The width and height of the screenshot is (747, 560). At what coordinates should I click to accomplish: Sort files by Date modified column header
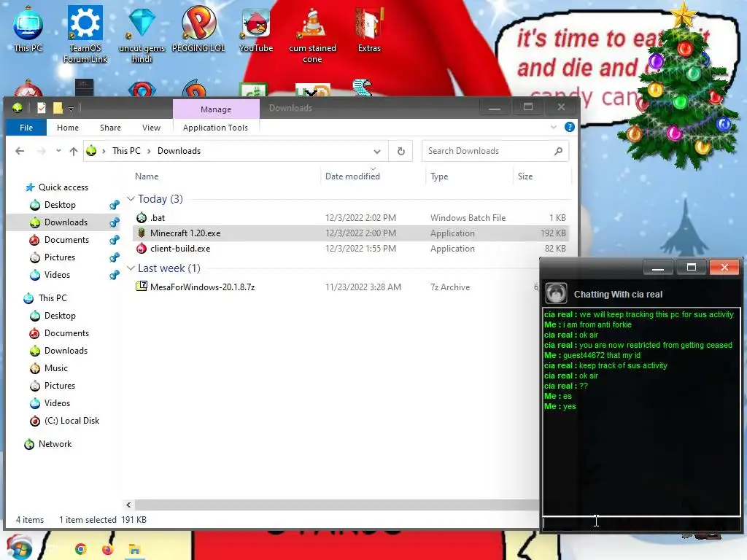pyautogui.click(x=352, y=176)
